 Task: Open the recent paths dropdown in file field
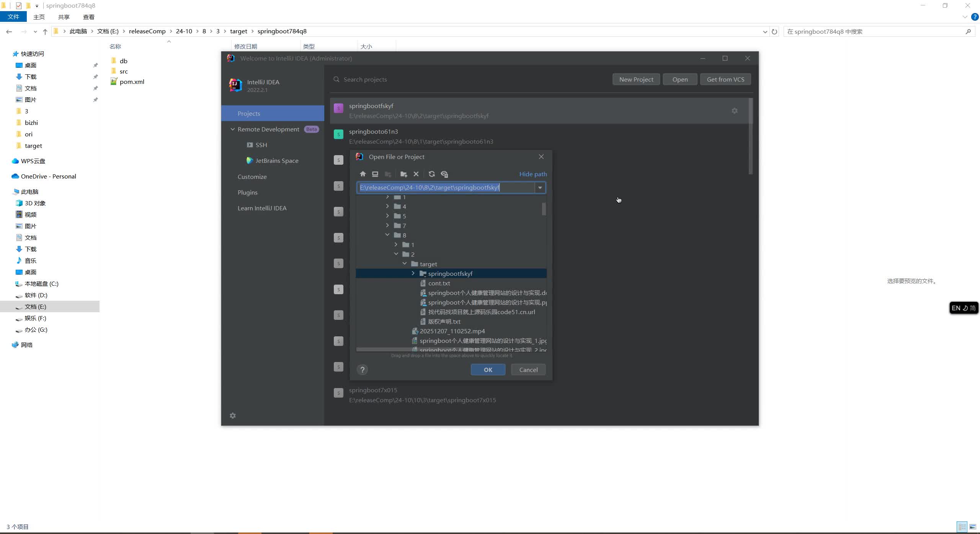539,187
